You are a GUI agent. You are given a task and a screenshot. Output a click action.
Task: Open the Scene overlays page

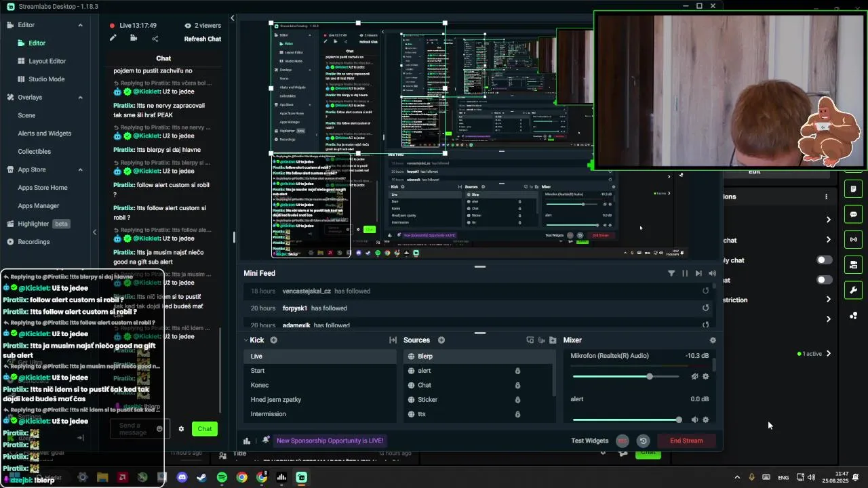point(26,115)
